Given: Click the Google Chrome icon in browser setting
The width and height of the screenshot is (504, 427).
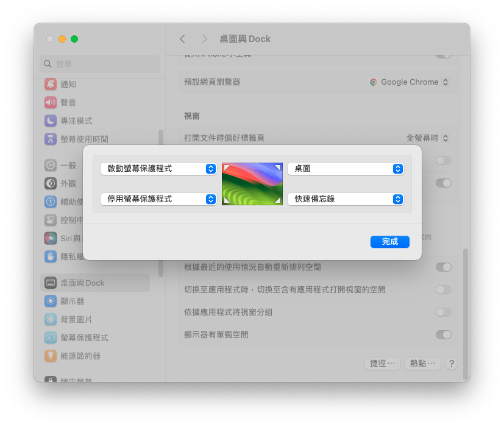Looking at the screenshot, I should click(x=373, y=82).
